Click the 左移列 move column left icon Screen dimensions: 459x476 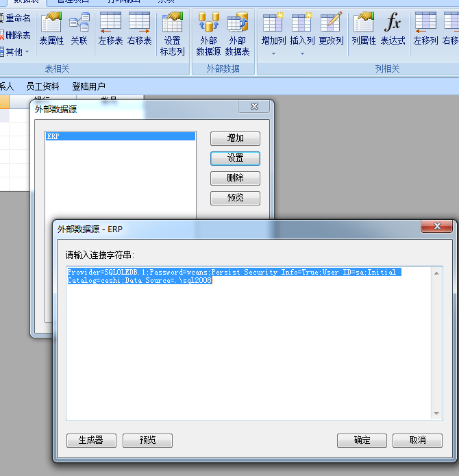425,29
